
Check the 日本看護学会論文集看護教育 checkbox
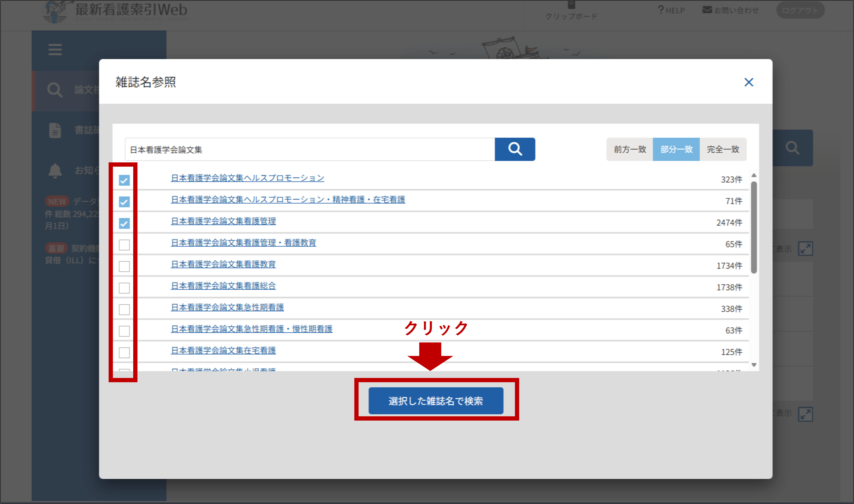[x=124, y=267]
